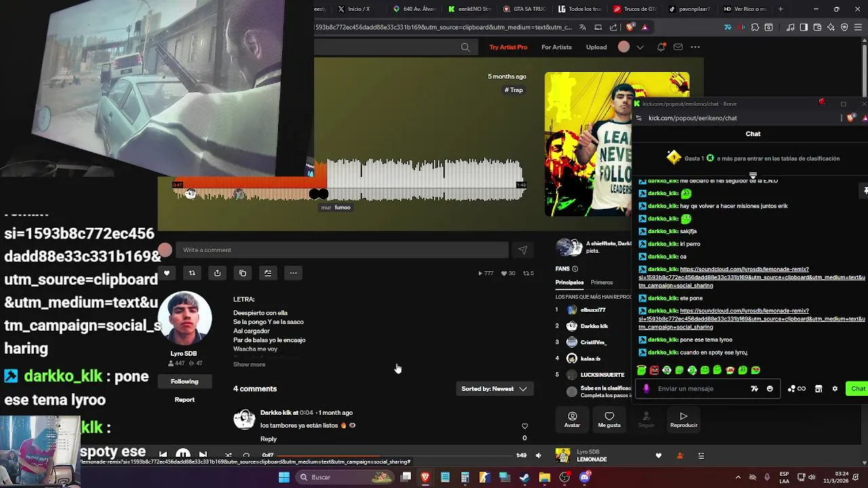Expand the user avatar menu chevron in header

click(x=640, y=47)
